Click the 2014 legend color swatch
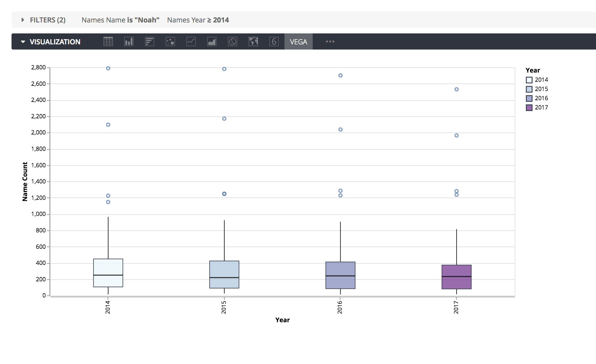The width and height of the screenshot is (596, 364). point(529,80)
